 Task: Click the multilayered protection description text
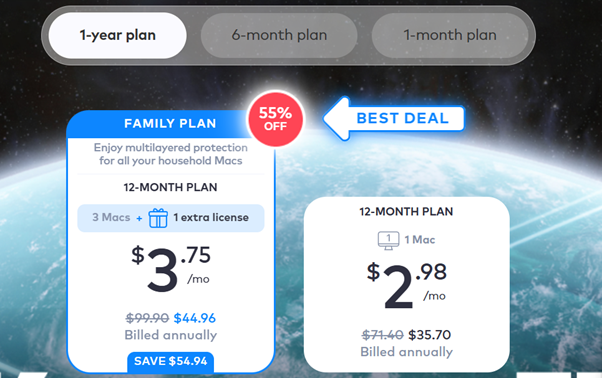(171, 154)
